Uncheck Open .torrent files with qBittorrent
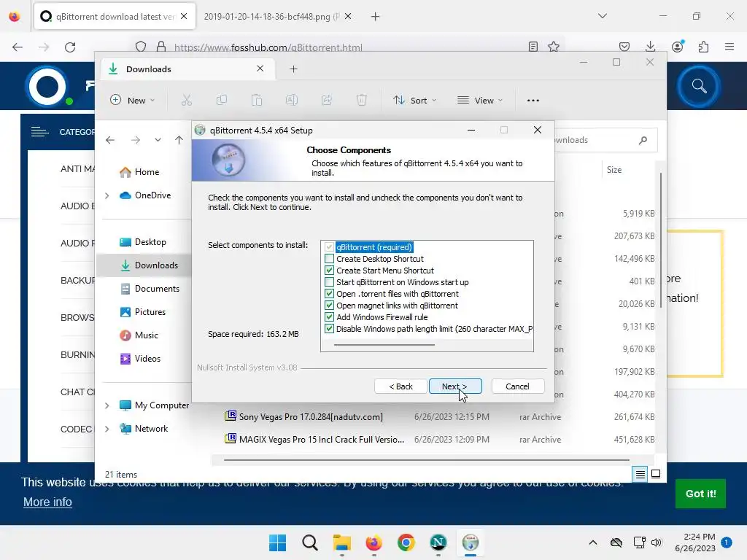The width and height of the screenshot is (747, 560). tap(329, 294)
